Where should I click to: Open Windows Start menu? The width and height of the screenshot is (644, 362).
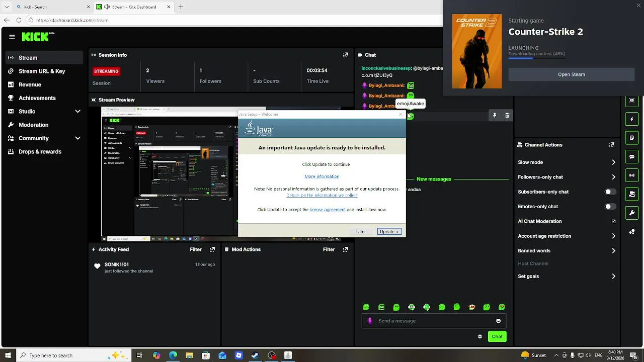coord(8,355)
